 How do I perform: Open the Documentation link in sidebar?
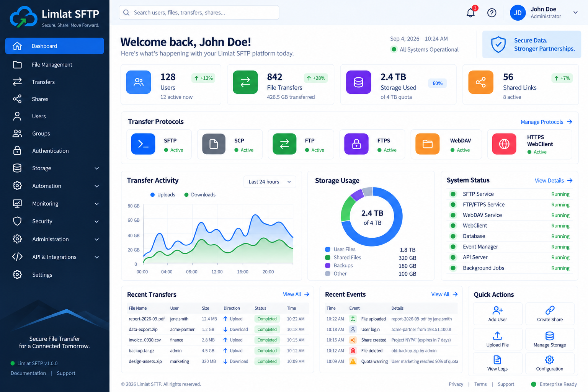[28, 373]
